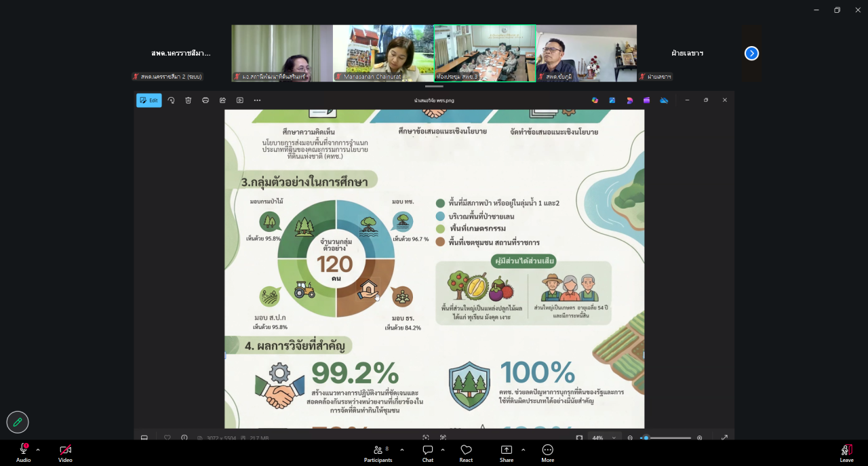Screen dimensions: 868x466
Task: Open the Participants panel
Action: click(x=378, y=452)
